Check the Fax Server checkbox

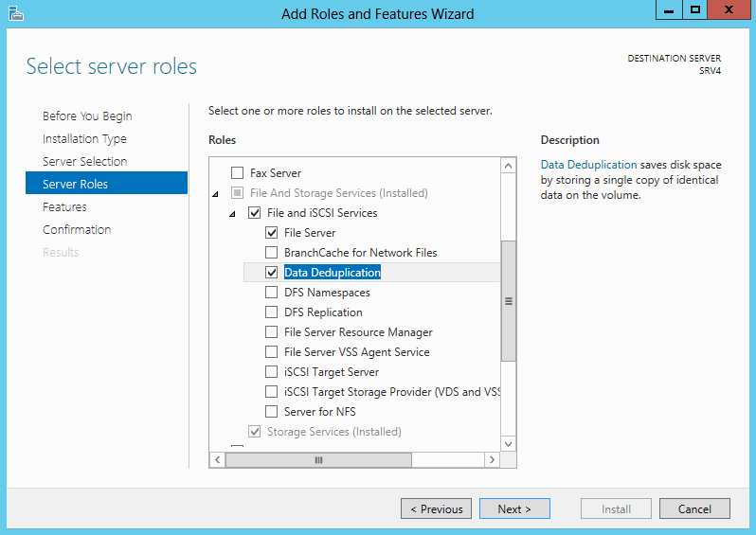(x=237, y=172)
